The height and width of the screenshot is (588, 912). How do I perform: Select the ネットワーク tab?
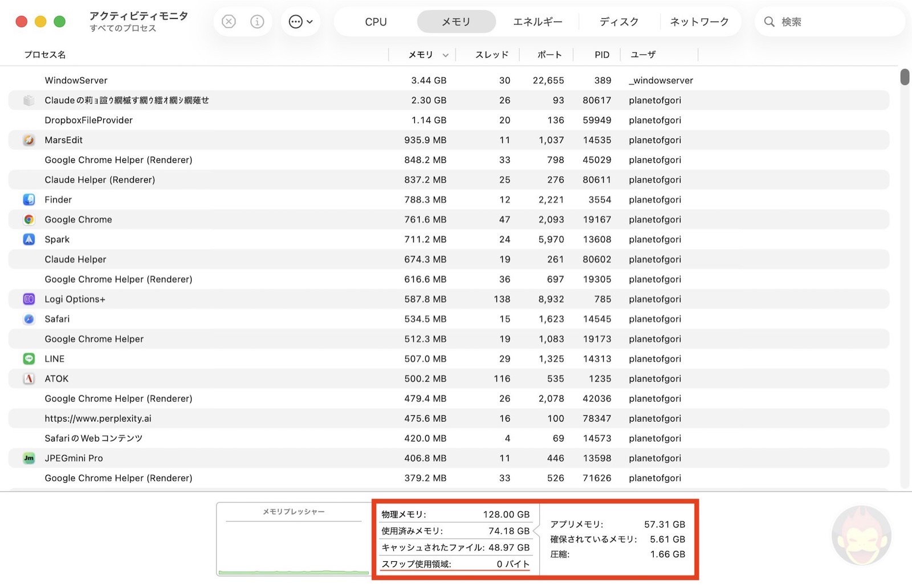[x=699, y=22]
